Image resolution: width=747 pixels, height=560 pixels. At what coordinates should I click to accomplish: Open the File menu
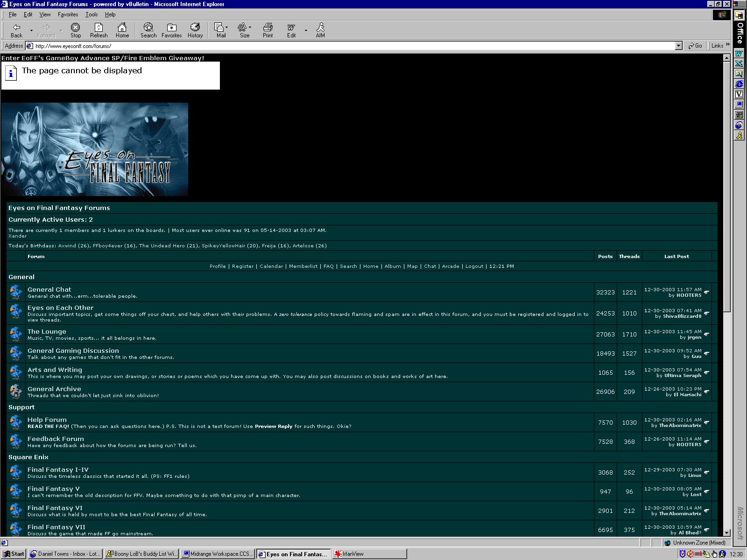pyautogui.click(x=13, y=14)
